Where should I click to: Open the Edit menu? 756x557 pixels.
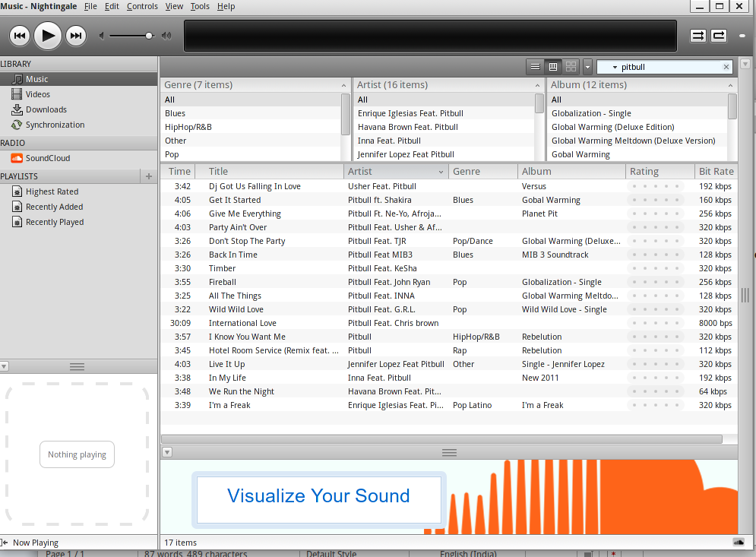pos(112,6)
